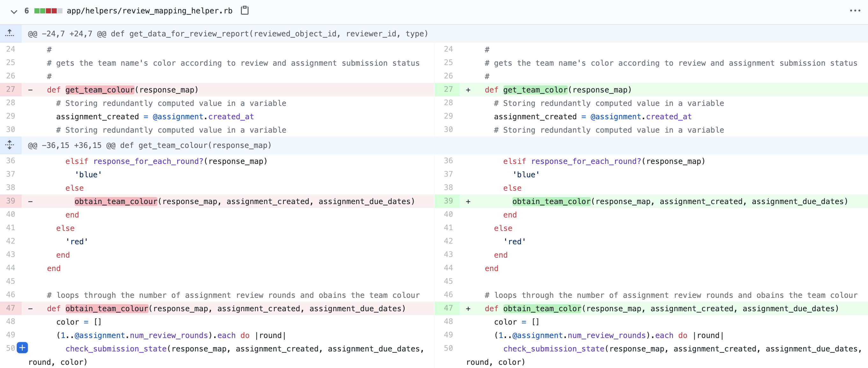Image resolution: width=868 pixels, height=368 pixels.
Task: Select left line number 47
Action: tap(11, 308)
